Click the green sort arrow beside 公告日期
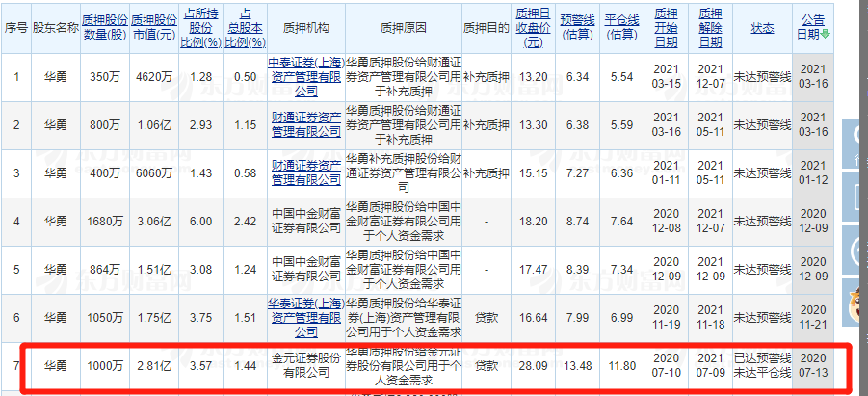This screenshot has width=868, height=396. pos(825,35)
